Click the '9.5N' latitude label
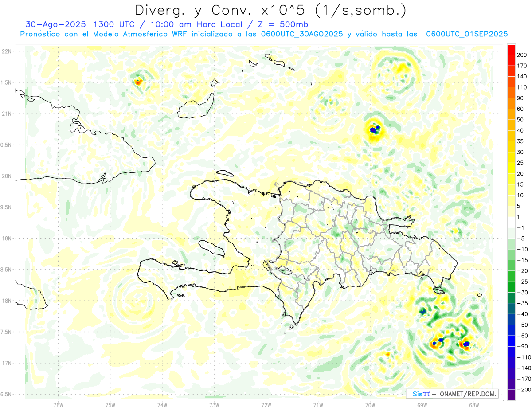 pyautogui.click(x=7, y=207)
